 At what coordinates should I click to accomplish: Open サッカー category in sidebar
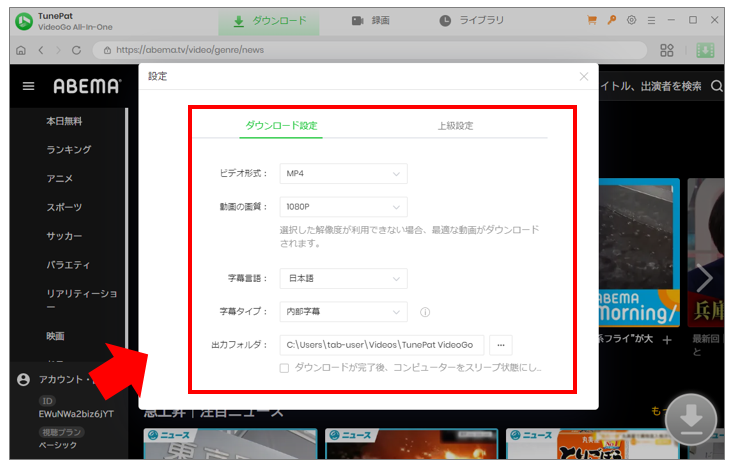[64, 236]
